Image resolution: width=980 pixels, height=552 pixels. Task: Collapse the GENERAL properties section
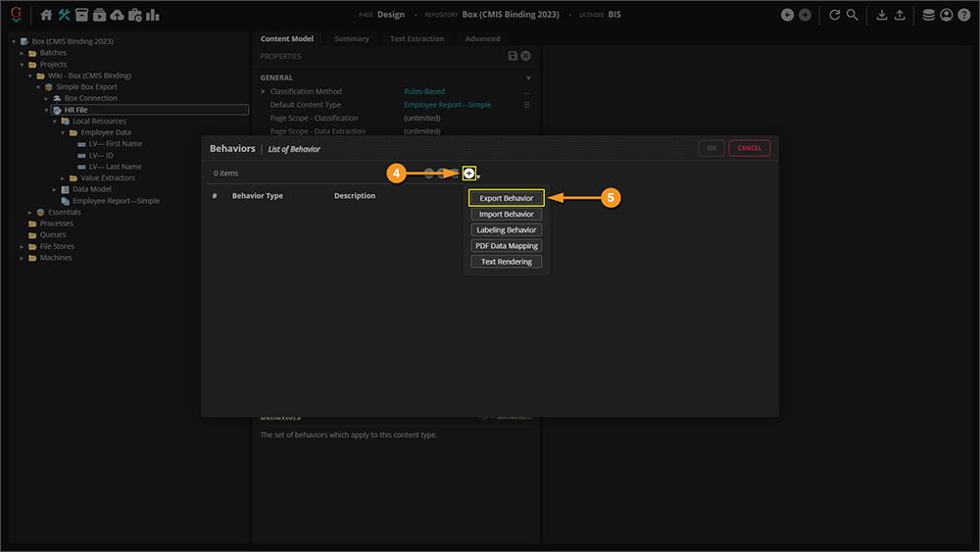click(528, 77)
